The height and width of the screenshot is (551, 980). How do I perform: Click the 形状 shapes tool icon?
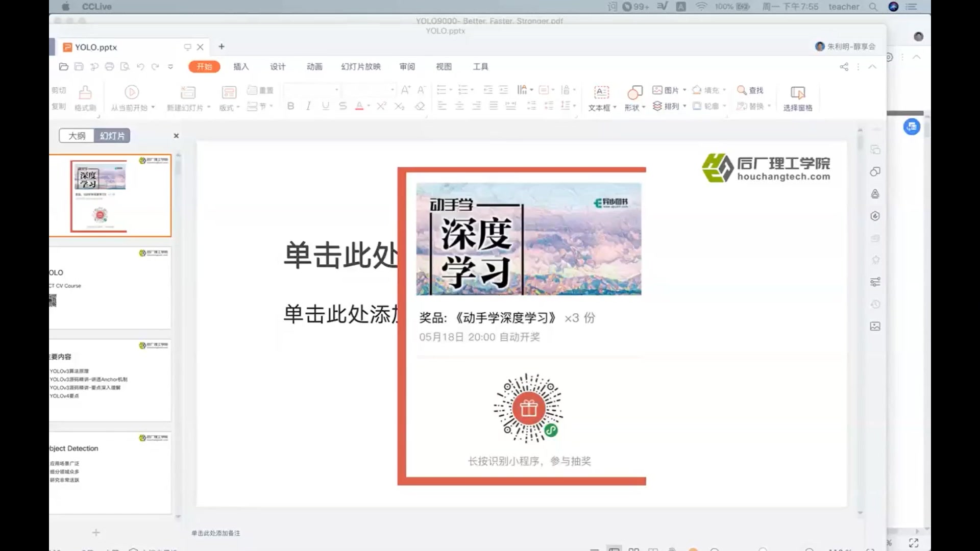pos(634,93)
